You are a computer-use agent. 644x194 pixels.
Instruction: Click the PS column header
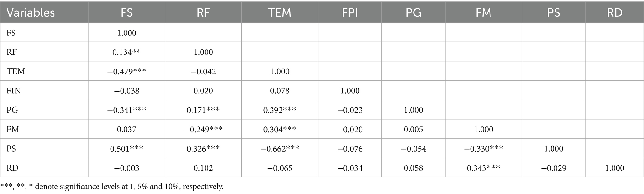tap(553, 12)
